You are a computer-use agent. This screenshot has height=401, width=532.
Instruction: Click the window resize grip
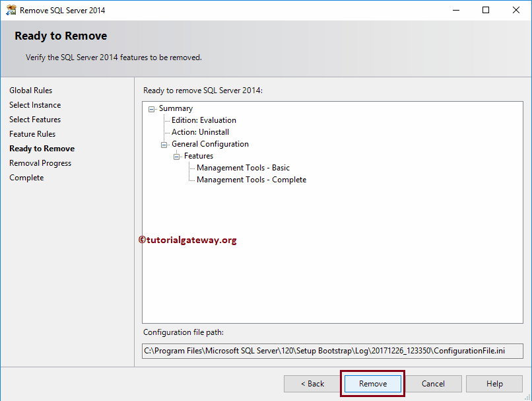point(527,397)
